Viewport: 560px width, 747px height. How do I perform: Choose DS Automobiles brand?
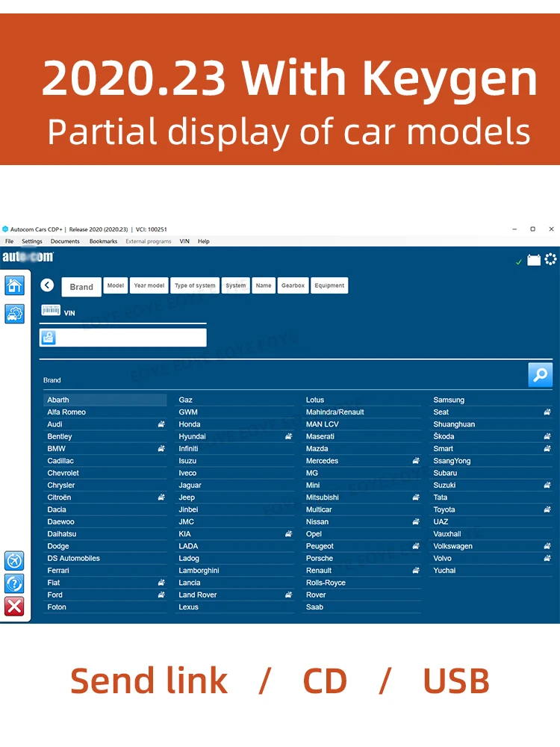[x=105, y=558]
